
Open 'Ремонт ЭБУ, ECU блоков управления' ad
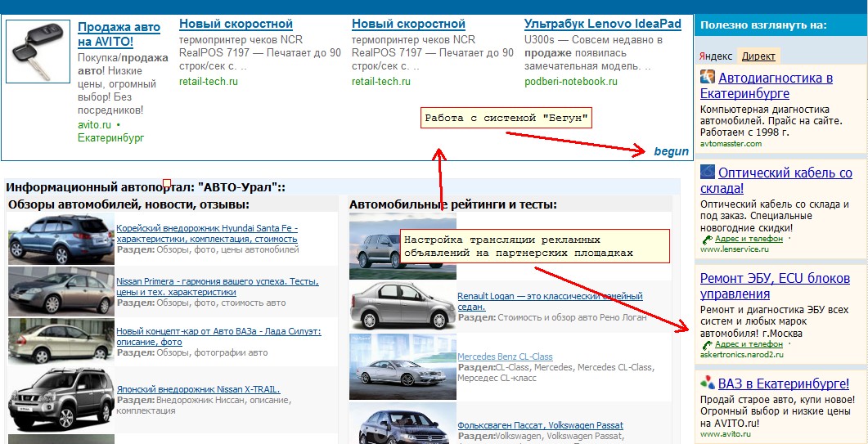pos(775,285)
